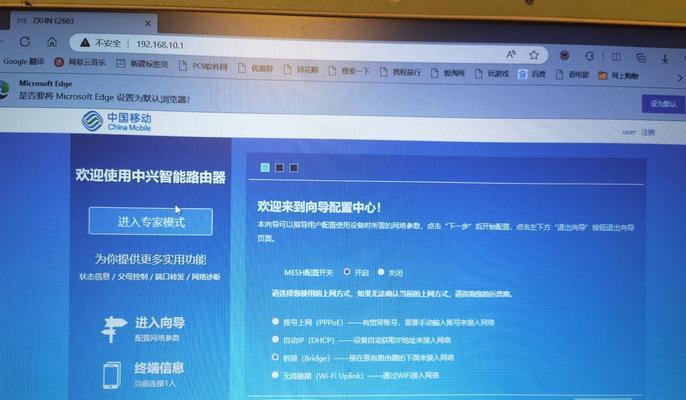The image size is (686, 400).
Task: Click the China Mobile logo
Action: click(x=116, y=121)
